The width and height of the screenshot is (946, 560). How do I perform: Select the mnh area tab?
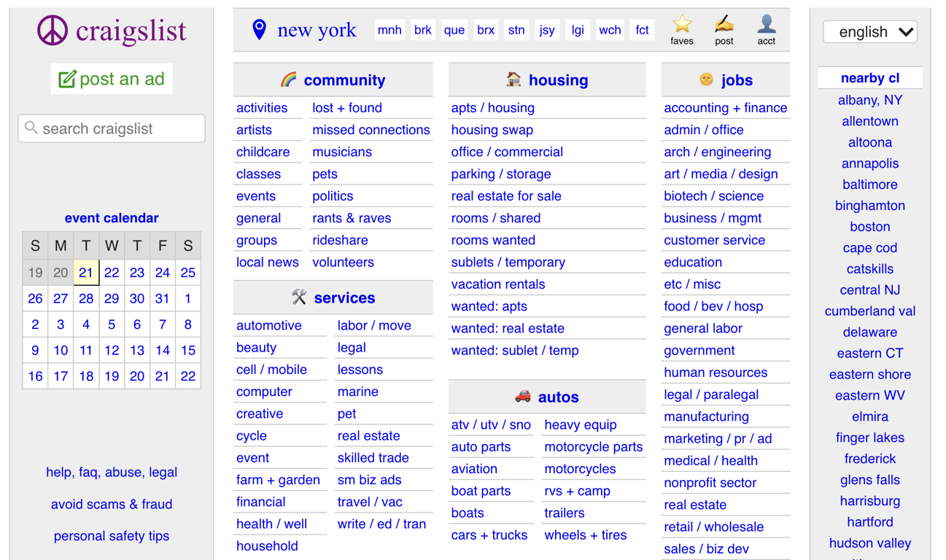(389, 30)
